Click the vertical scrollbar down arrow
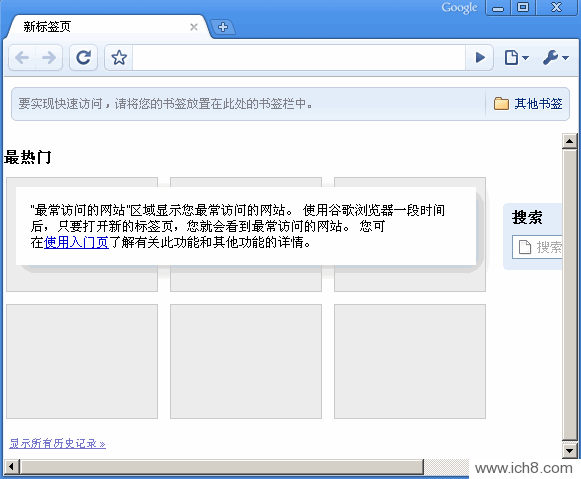 [x=570, y=450]
